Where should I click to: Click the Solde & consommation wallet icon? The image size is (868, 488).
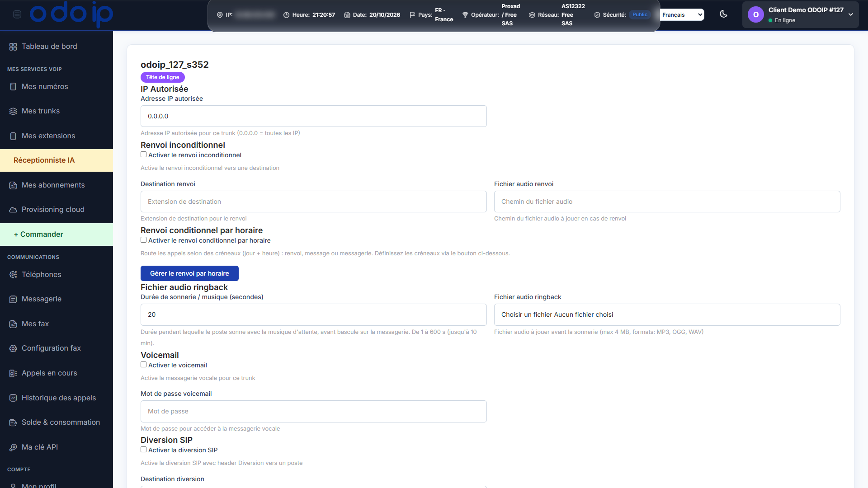[x=13, y=422]
